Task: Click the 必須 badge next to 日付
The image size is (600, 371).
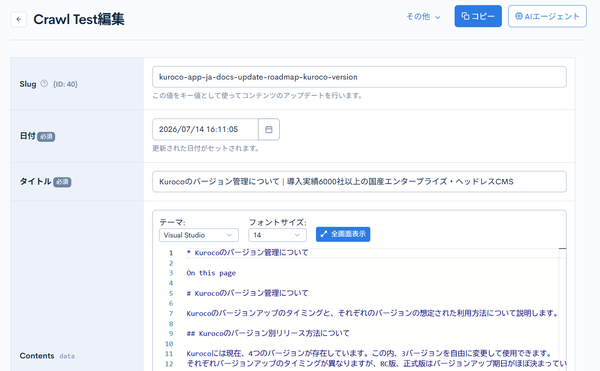Action: pyautogui.click(x=46, y=137)
